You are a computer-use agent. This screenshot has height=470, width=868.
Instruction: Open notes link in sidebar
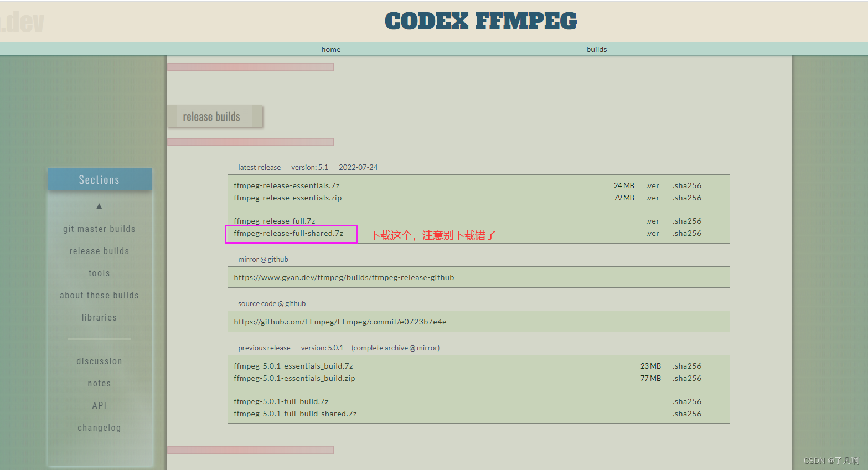(x=99, y=384)
